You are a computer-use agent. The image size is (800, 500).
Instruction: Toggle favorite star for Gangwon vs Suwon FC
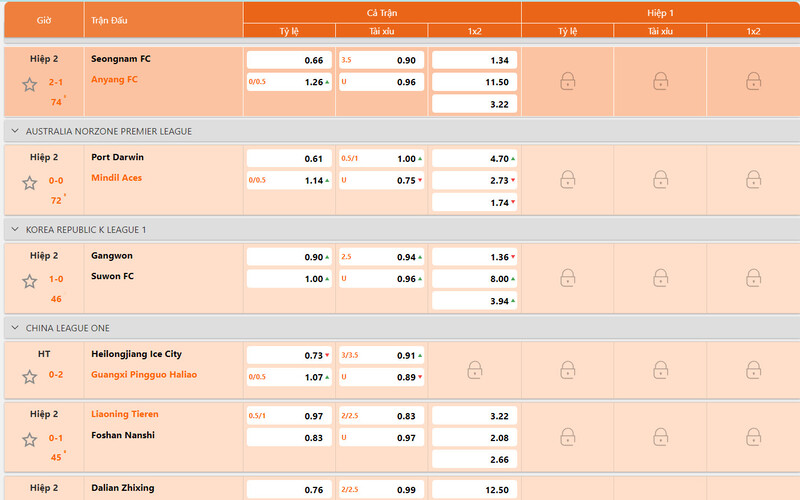click(30, 281)
